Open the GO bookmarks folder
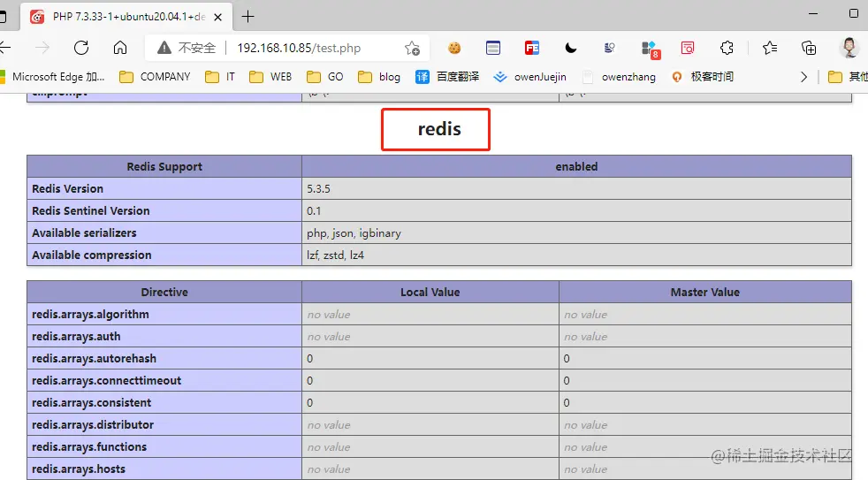 coord(325,77)
